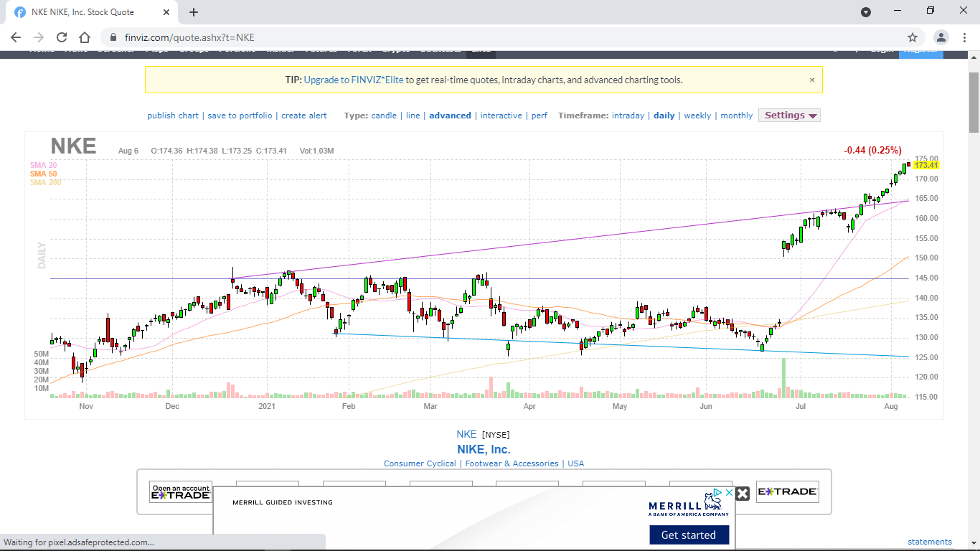Open Chrome's three-dot menu
The height and width of the screenshot is (551, 980).
pyautogui.click(x=963, y=37)
